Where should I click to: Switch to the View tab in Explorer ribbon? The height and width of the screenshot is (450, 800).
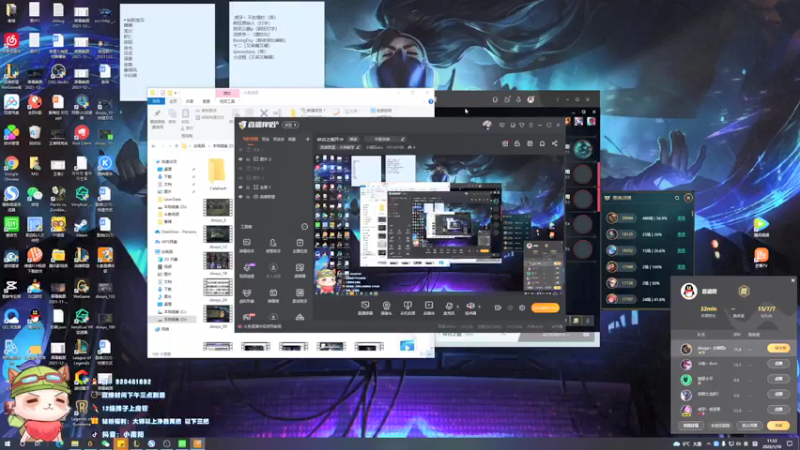[206, 101]
